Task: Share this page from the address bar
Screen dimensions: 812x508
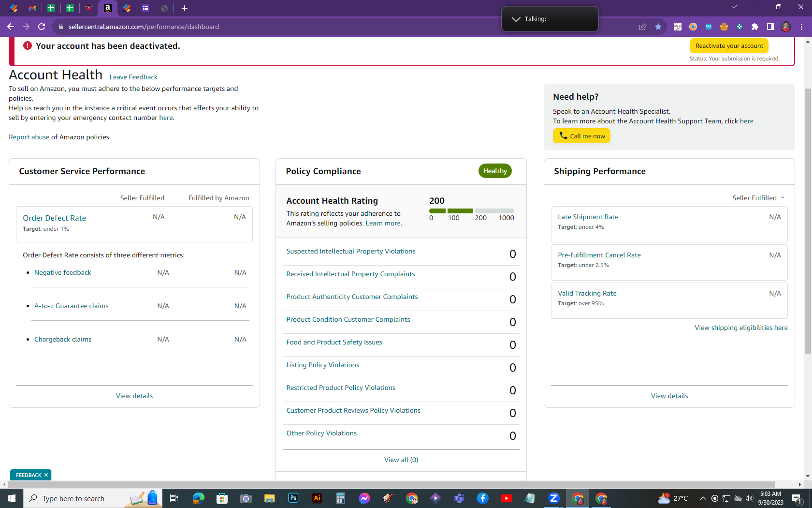Action: pyautogui.click(x=643, y=27)
